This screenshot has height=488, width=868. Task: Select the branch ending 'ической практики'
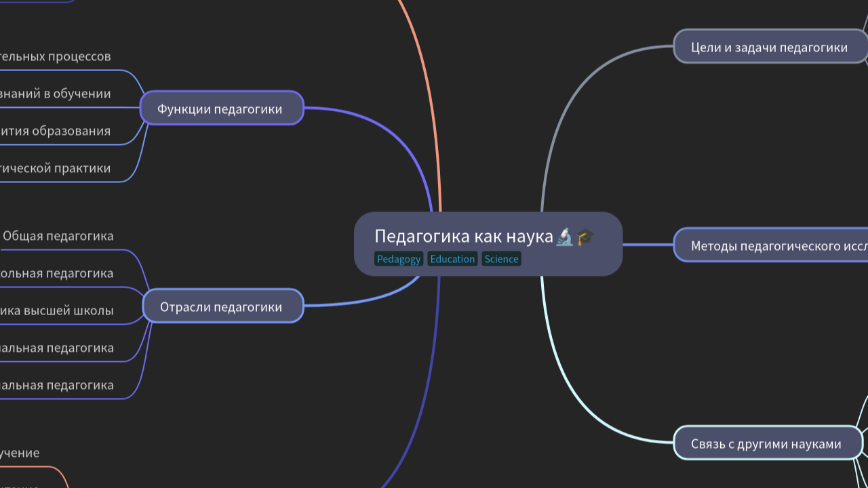click(x=54, y=168)
